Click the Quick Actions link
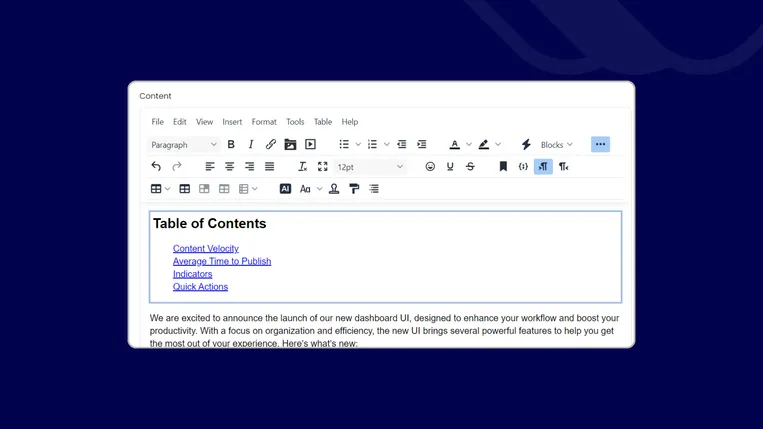 click(x=200, y=287)
